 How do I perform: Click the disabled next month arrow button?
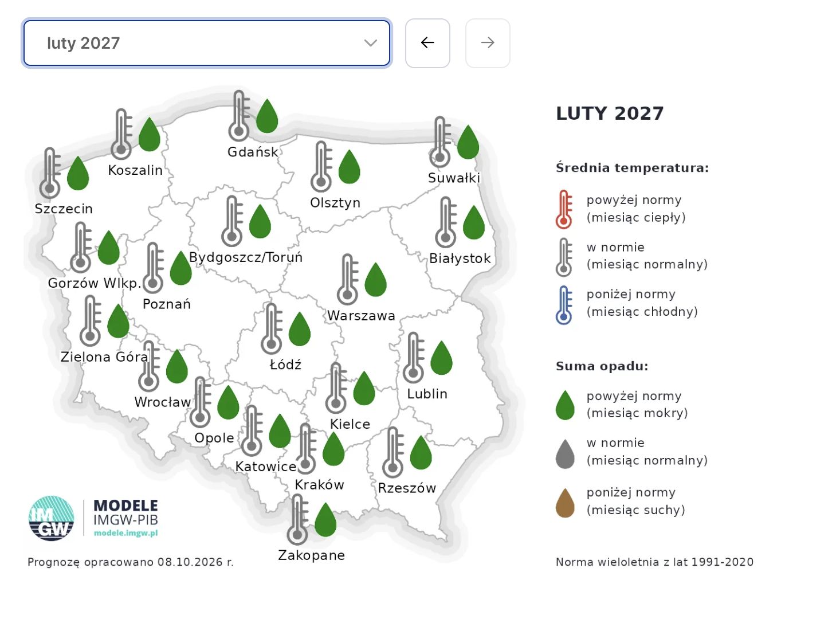point(488,43)
